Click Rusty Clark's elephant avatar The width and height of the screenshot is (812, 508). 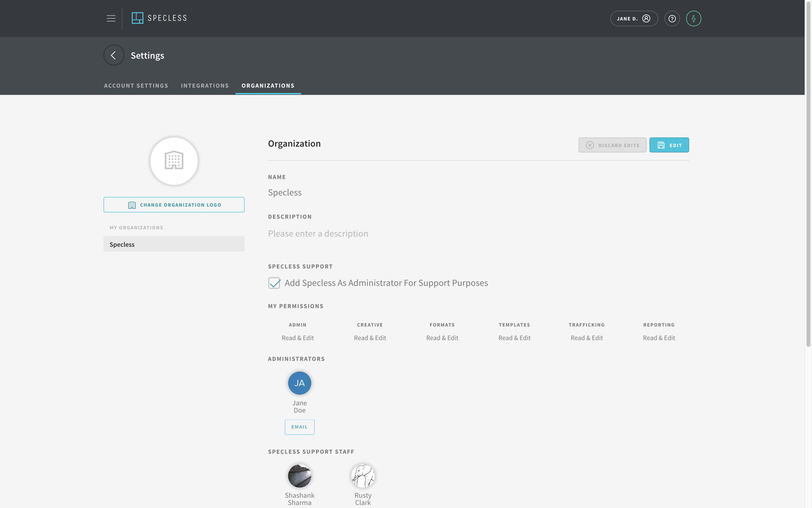coord(363,476)
